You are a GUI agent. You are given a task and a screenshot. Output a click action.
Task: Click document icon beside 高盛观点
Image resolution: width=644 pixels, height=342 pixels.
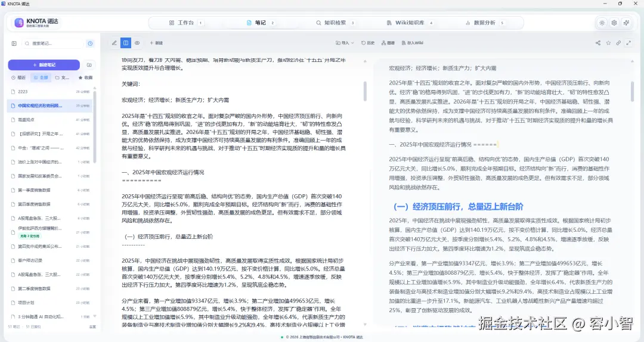tap(13, 120)
